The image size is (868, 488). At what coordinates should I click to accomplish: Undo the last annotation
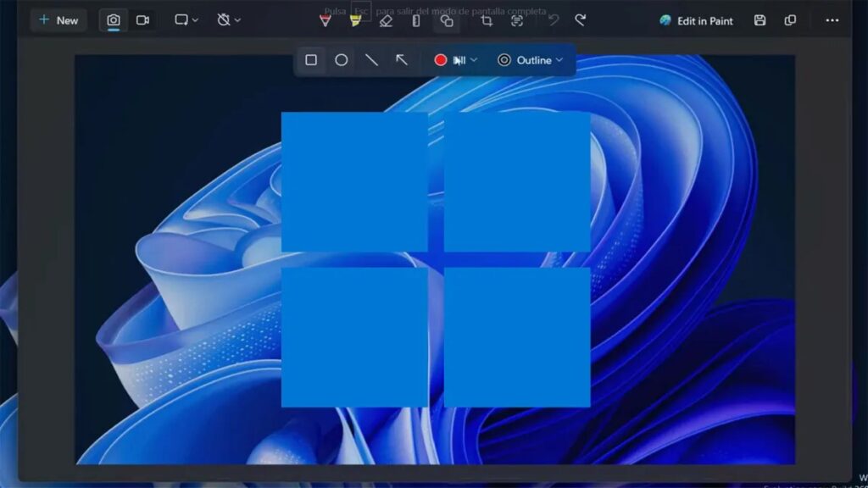tap(553, 20)
